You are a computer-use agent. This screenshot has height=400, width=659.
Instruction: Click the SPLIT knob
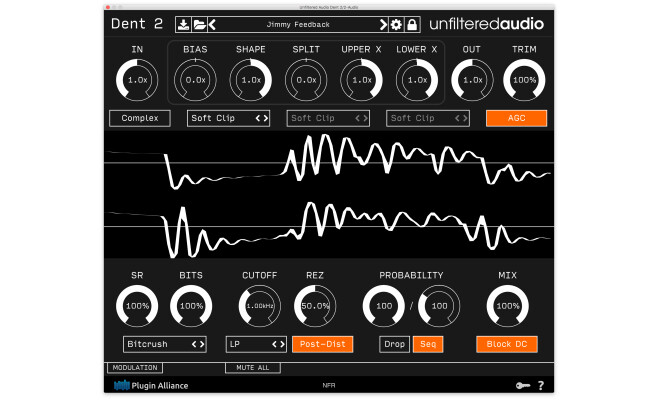[x=306, y=80]
